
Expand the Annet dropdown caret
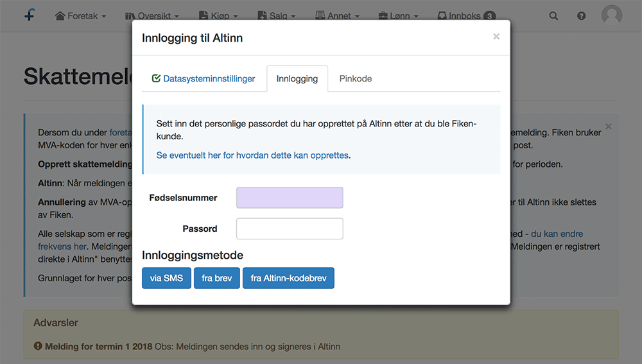357,17
